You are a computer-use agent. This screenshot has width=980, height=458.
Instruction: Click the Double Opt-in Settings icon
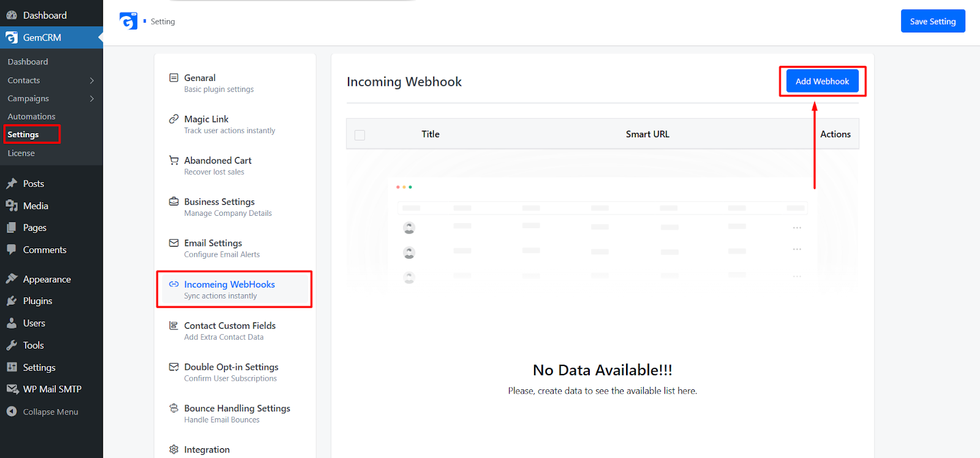(x=174, y=367)
